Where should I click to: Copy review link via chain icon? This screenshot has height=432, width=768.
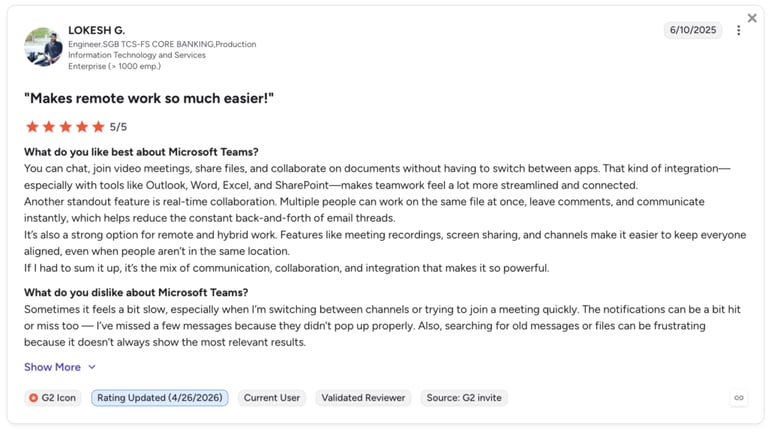[x=739, y=398]
